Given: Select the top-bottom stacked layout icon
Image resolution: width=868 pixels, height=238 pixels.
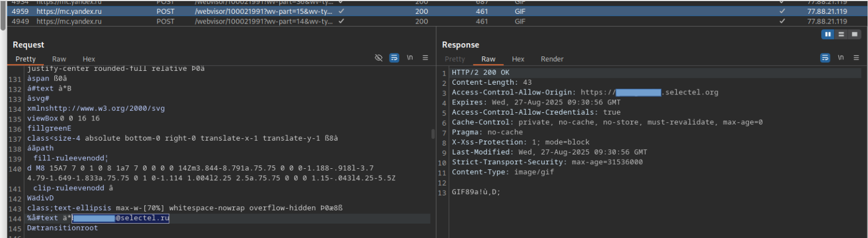Looking at the screenshot, I should pyautogui.click(x=841, y=35).
